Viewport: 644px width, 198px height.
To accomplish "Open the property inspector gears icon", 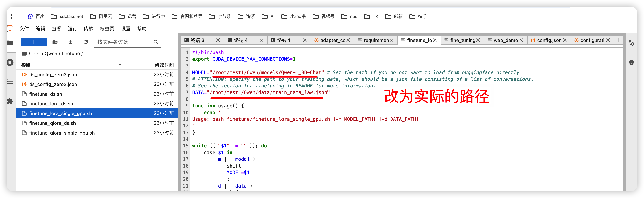I will pos(632,43).
